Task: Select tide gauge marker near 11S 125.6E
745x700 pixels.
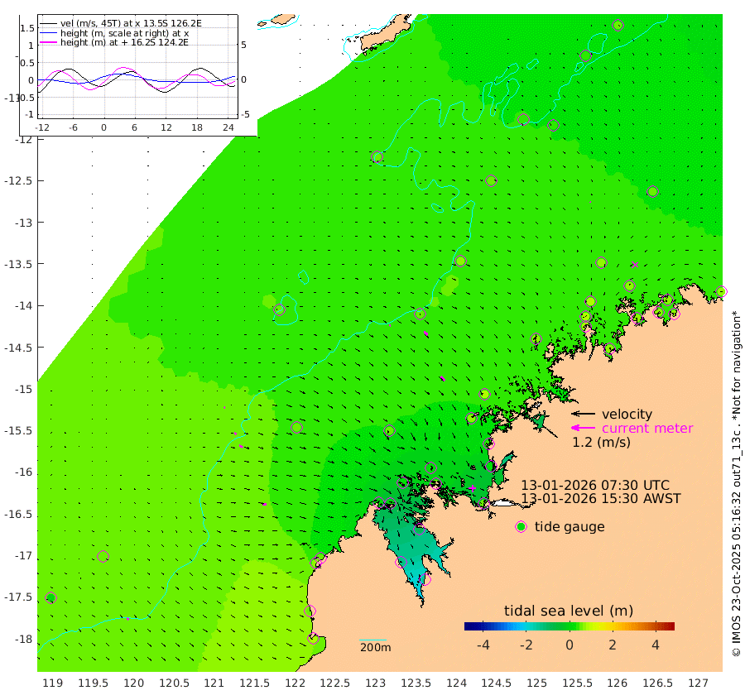Action: (585, 56)
